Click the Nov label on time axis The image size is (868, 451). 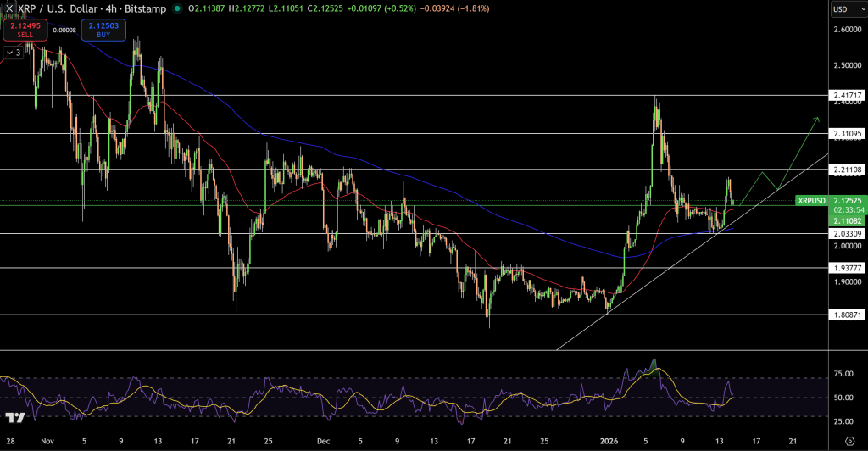point(47,441)
